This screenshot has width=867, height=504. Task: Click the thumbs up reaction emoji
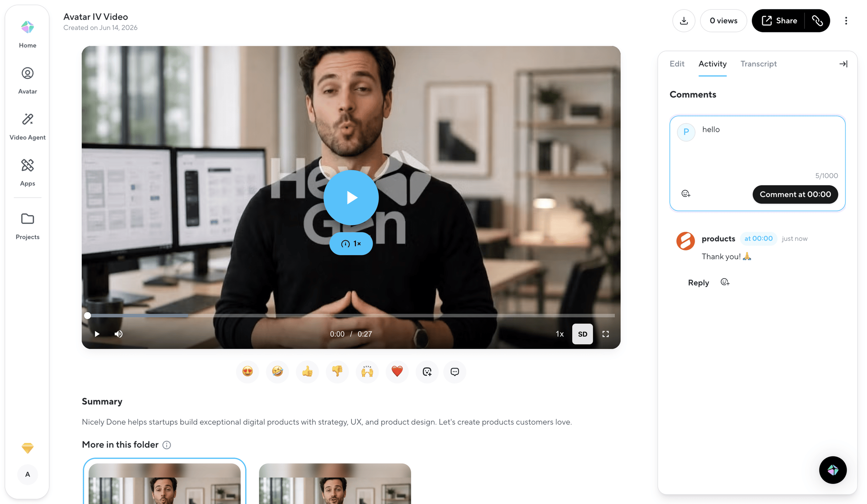click(307, 371)
